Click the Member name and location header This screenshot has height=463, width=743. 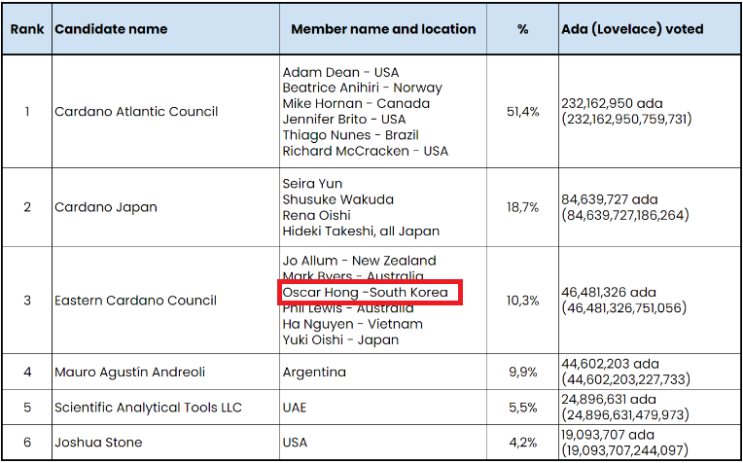(x=383, y=30)
